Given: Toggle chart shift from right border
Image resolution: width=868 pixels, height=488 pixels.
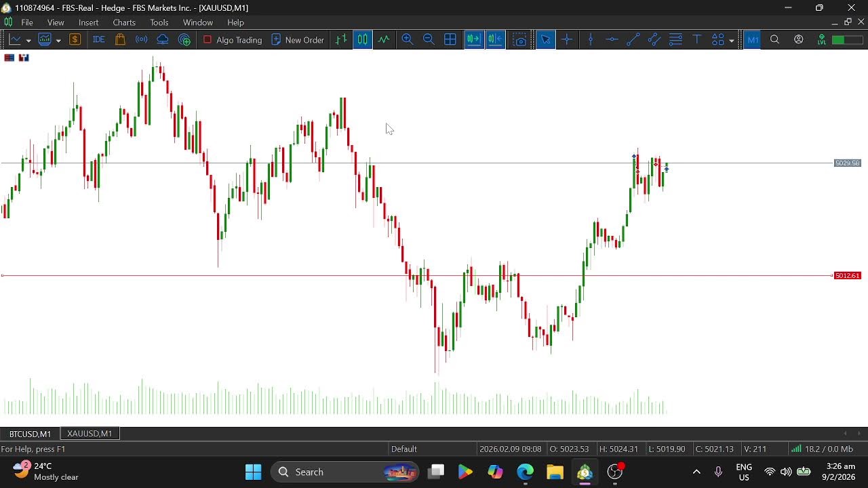Looking at the screenshot, I should click(x=496, y=40).
